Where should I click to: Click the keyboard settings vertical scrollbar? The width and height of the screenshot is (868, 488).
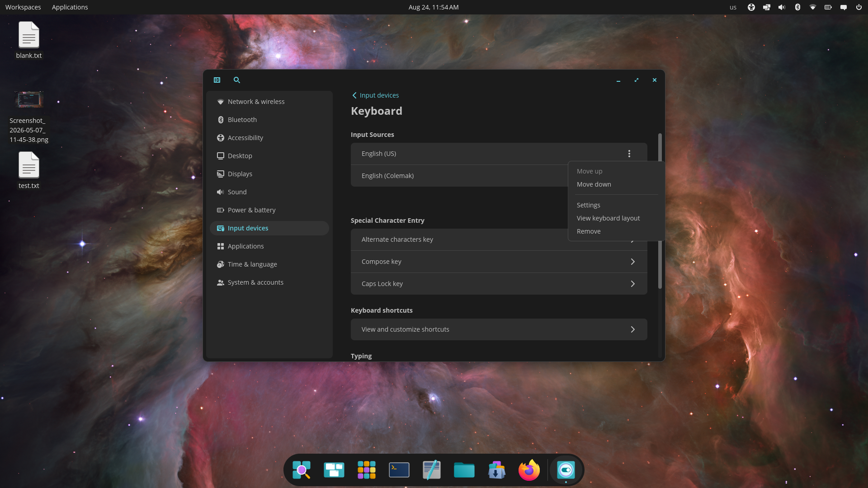(660, 211)
